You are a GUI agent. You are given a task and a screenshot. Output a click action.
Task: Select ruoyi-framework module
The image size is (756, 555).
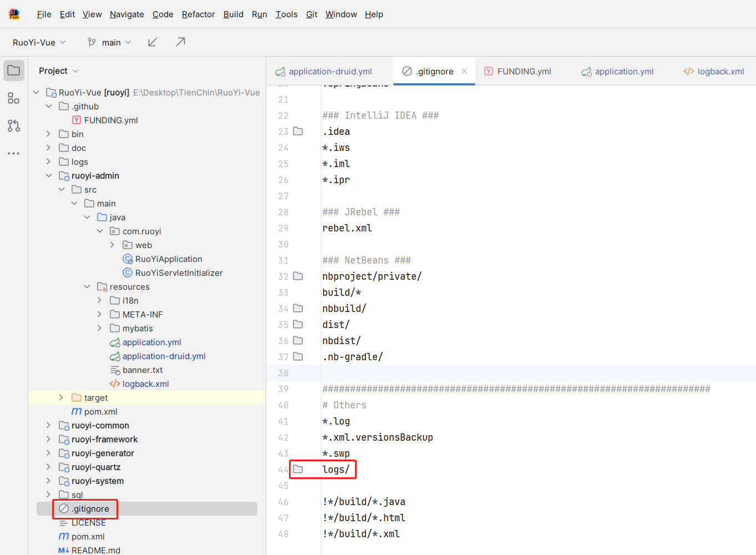[104, 439]
